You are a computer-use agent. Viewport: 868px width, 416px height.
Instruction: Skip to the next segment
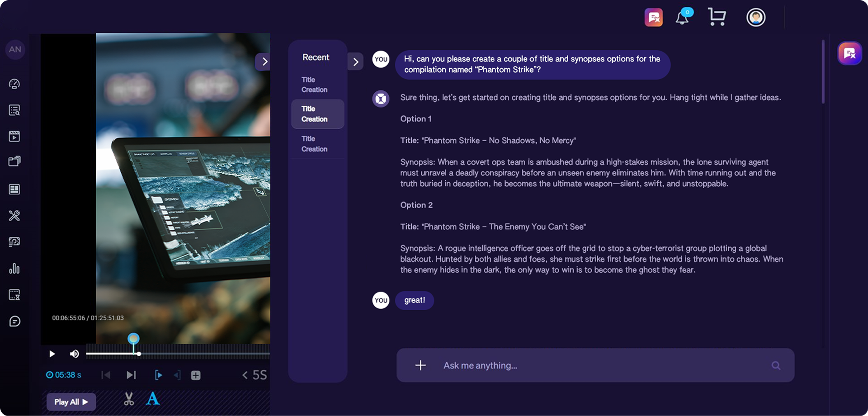131,375
